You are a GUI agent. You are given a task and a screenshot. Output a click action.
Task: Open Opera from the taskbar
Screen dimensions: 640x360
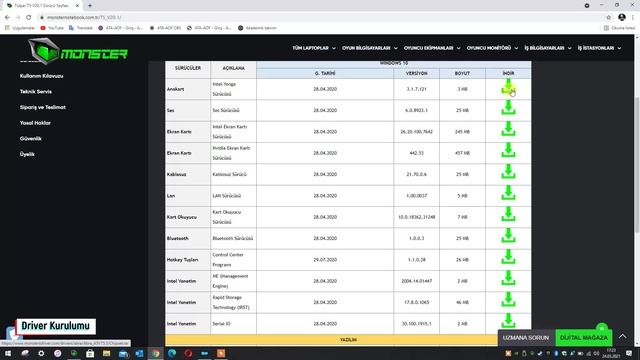coord(188,353)
